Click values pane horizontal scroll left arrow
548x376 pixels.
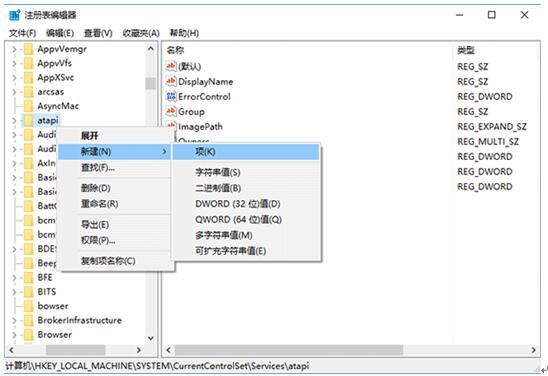168,350
